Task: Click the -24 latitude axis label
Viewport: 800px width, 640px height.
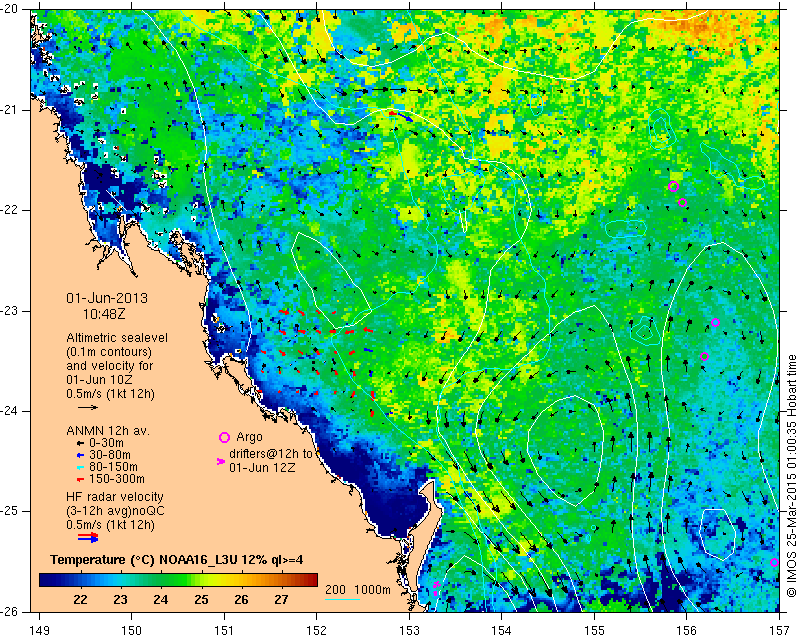Action: [11, 411]
